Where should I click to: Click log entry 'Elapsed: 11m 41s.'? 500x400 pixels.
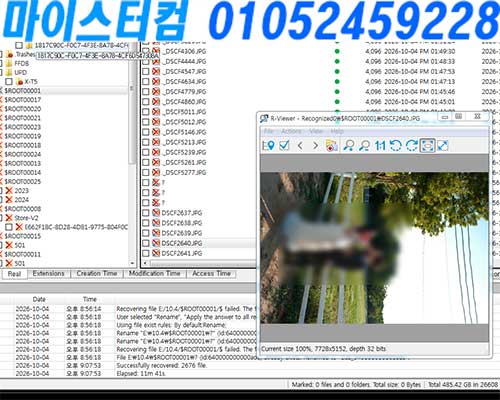click(141, 374)
